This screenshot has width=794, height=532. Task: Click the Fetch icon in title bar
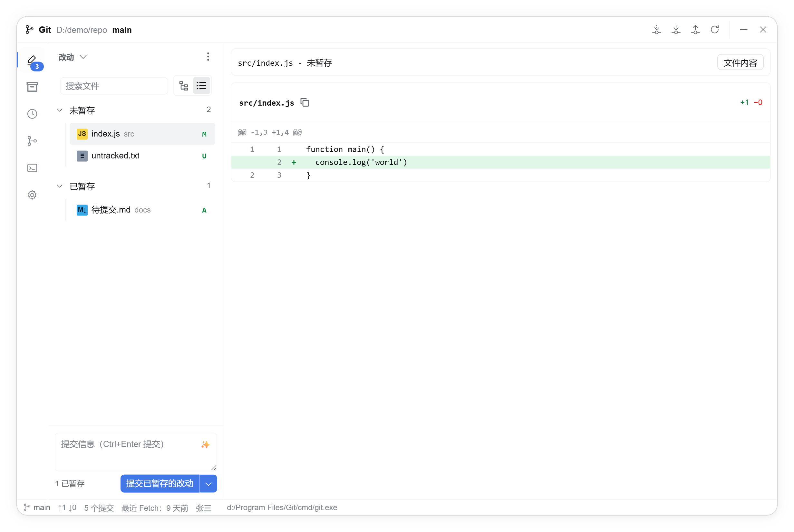pos(657,30)
